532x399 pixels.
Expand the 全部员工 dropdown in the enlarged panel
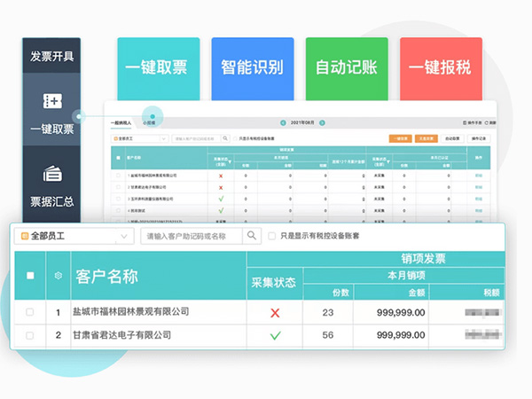point(124,236)
